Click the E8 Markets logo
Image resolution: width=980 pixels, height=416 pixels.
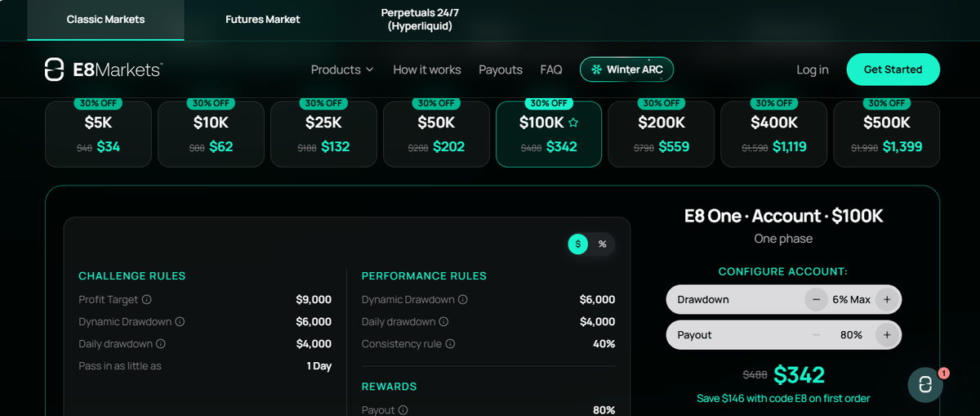pos(104,69)
